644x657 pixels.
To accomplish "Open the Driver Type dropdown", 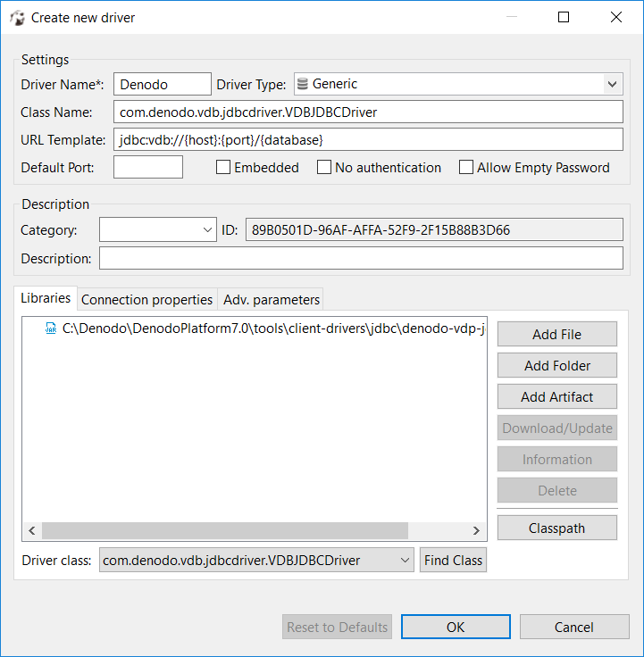I will pos(612,84).
